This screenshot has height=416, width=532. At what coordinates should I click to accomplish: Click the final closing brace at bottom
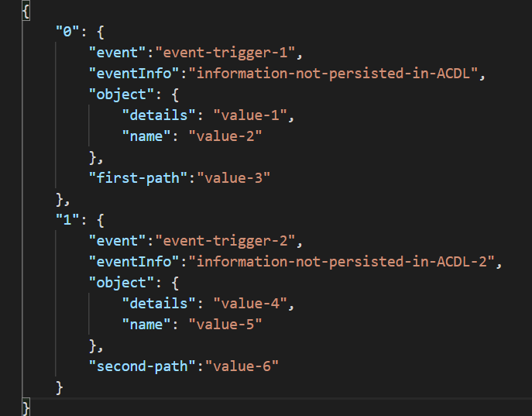[x=26, y=407]
